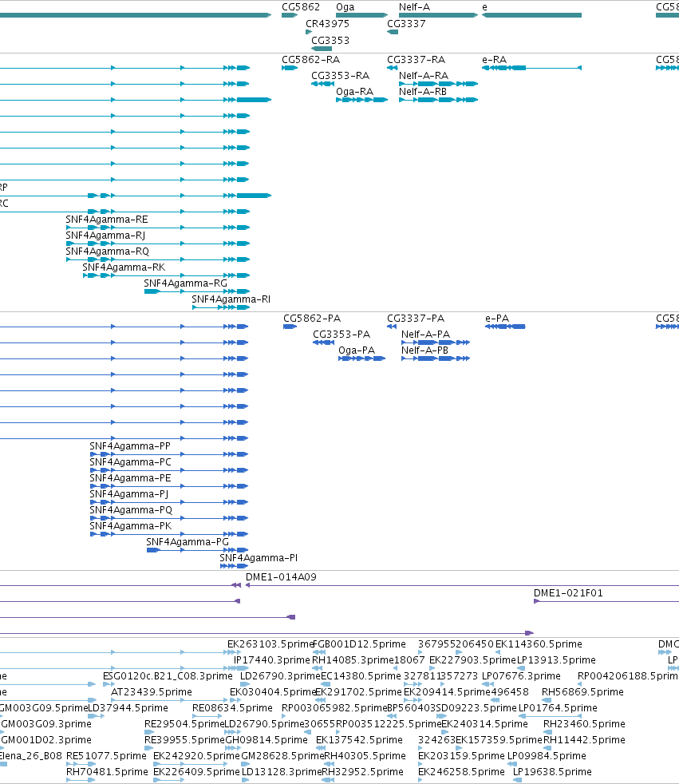Click the Oga-RA transcript label
This screenshot has height=784, width=679.
click(x=355, y=92)
